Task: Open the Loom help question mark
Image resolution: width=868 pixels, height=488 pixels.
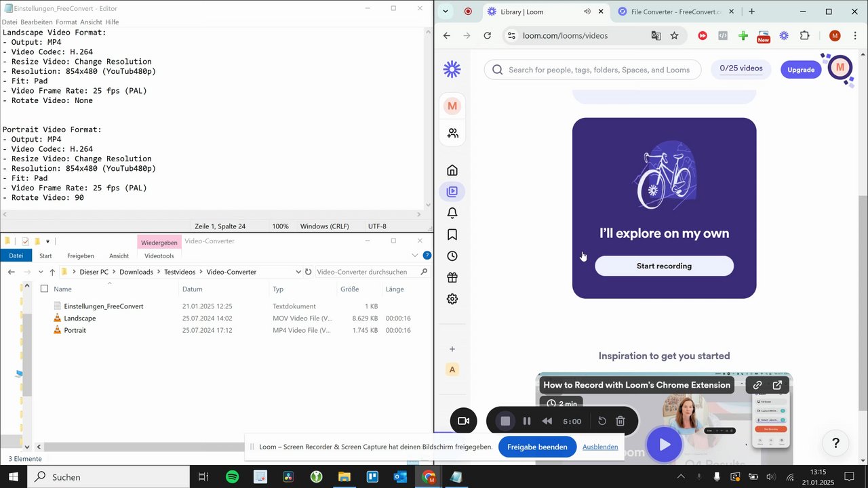Action: (836, 443)
